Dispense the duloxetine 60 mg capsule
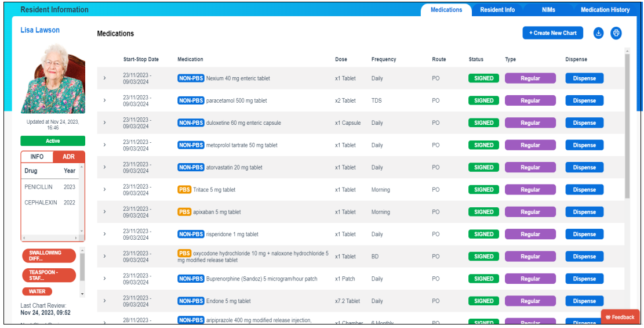This screenshot has width=644, height=328. click(x=584, y=123)
